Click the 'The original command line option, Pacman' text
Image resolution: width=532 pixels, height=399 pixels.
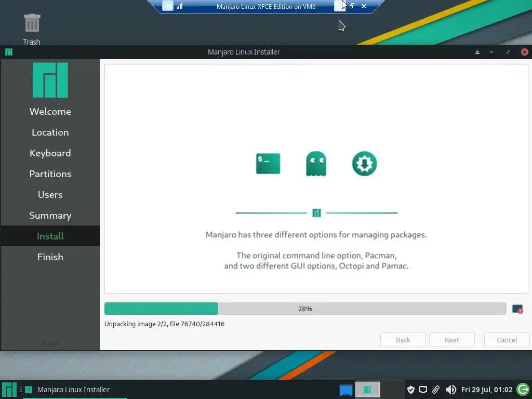coord(316,255)
